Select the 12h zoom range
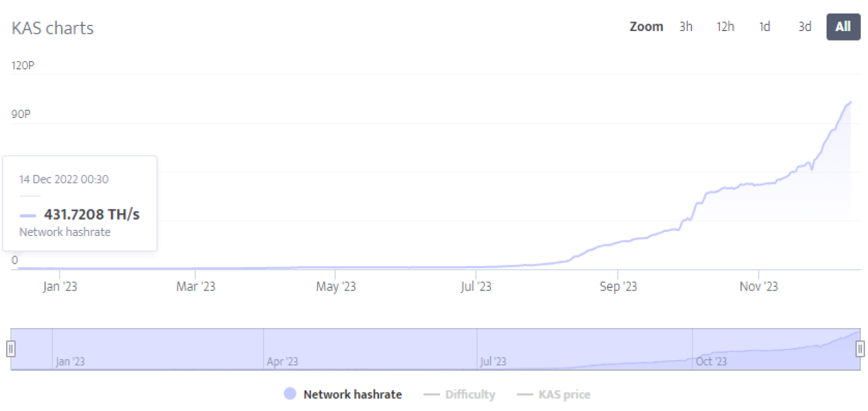 (725, 27)
